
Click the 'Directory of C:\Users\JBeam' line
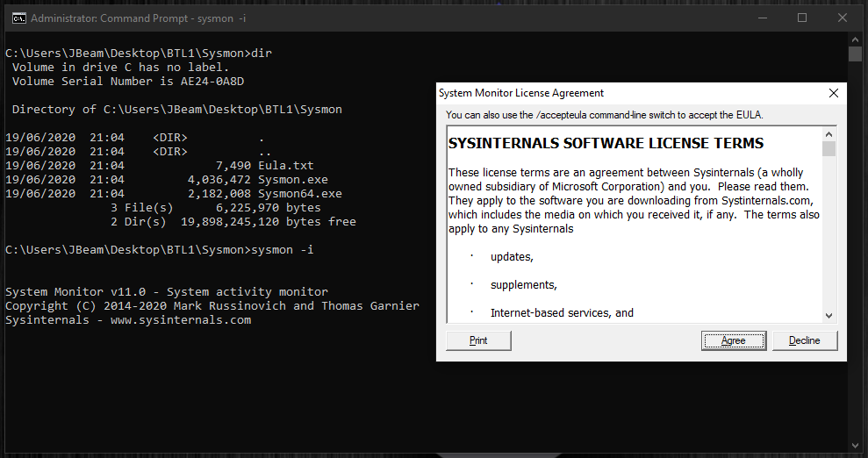click(x=177, y=110)
